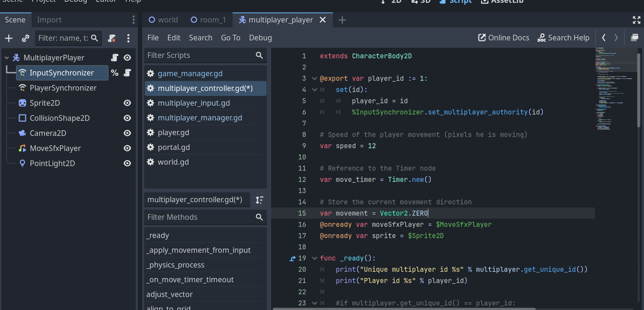Image resolution: width=644 pixels, height=310 pixels.
Task: Open the Online Docs link
Action: [x=503, y=38]
